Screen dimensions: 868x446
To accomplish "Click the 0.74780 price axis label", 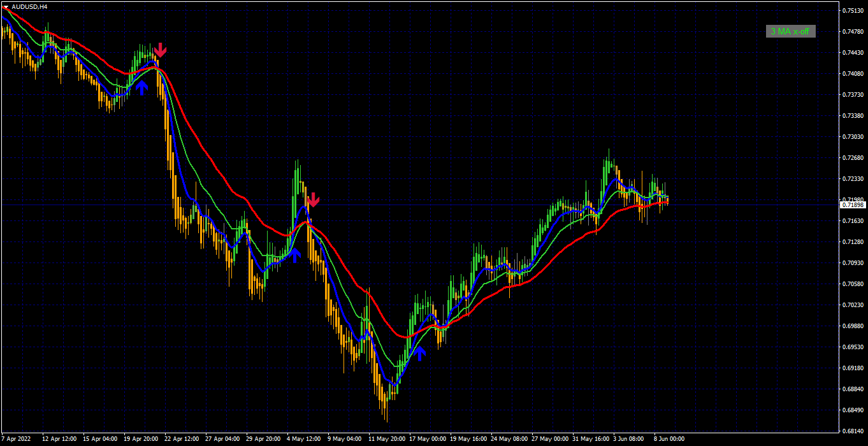I will (x=853, y=31).
